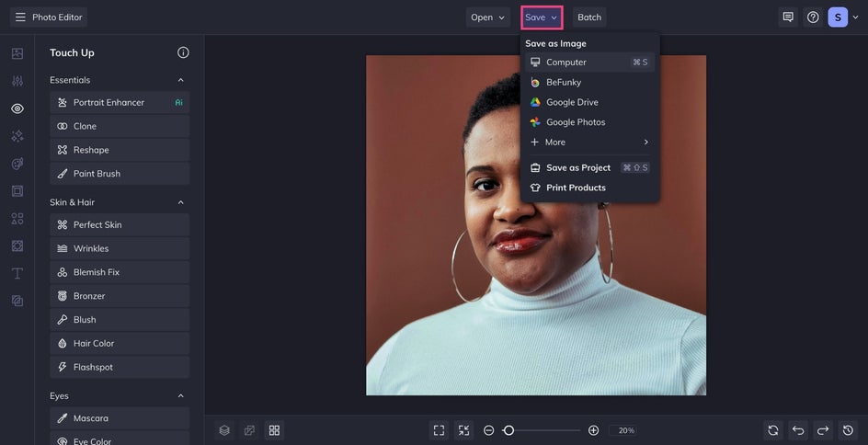This screenshot has height=445, width=868.
Task: Open the Image Manager sidebar icon
Action: pos(17,53)
